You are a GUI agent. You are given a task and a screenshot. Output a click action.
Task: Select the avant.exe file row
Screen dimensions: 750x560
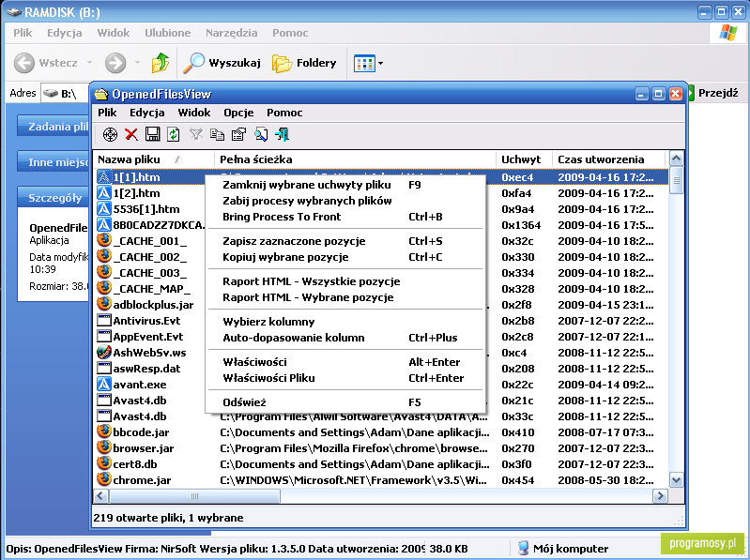click(381, 385)
